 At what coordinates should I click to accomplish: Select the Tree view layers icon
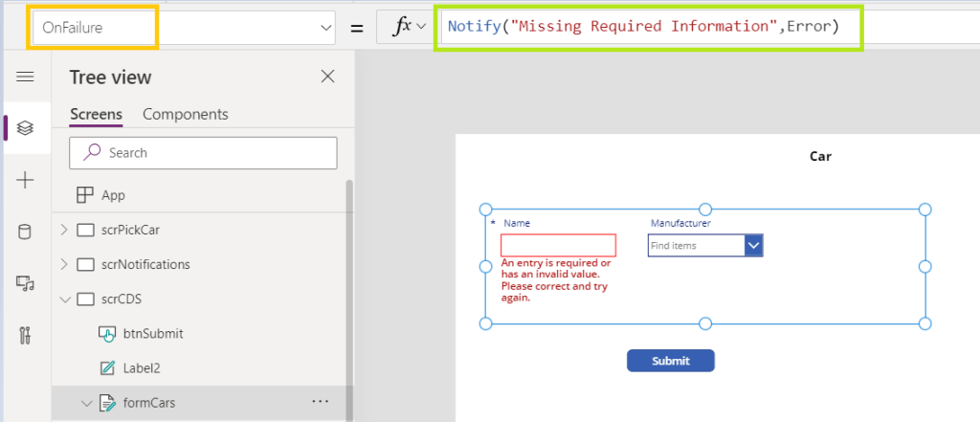click(x=26, y=127)
